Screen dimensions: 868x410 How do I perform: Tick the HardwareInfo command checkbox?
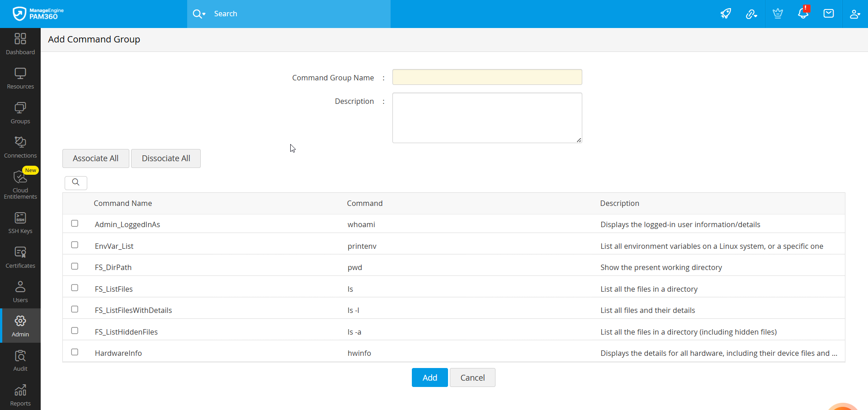click(x=75, y=352)
